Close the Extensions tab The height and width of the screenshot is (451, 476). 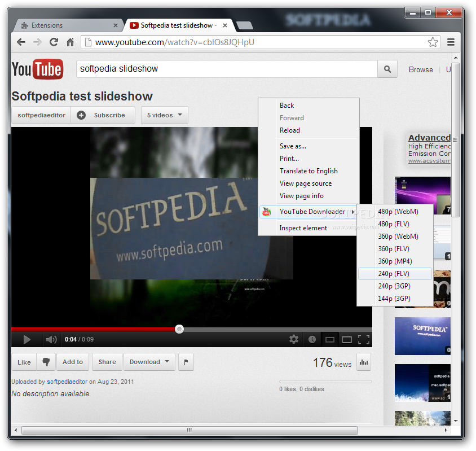116,25
